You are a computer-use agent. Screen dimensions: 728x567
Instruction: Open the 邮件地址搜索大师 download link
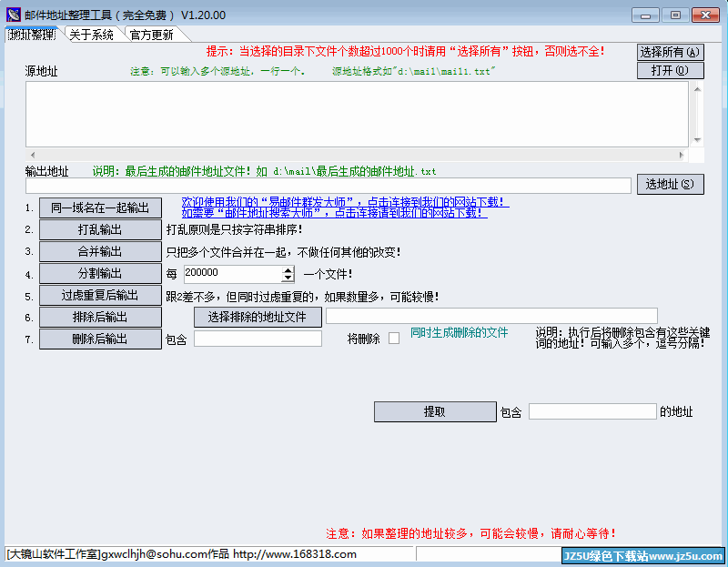pos(334,213)
